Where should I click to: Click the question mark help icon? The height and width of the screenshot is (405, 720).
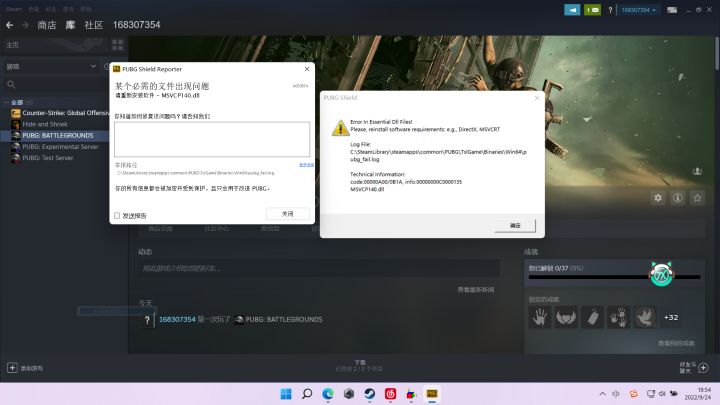(x=610, y=10)
